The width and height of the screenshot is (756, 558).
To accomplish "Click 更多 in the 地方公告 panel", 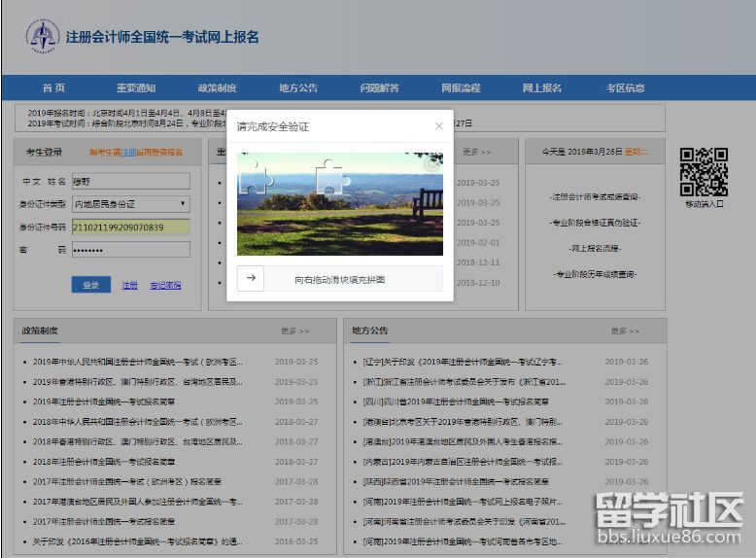I will [x=625, y=331].
